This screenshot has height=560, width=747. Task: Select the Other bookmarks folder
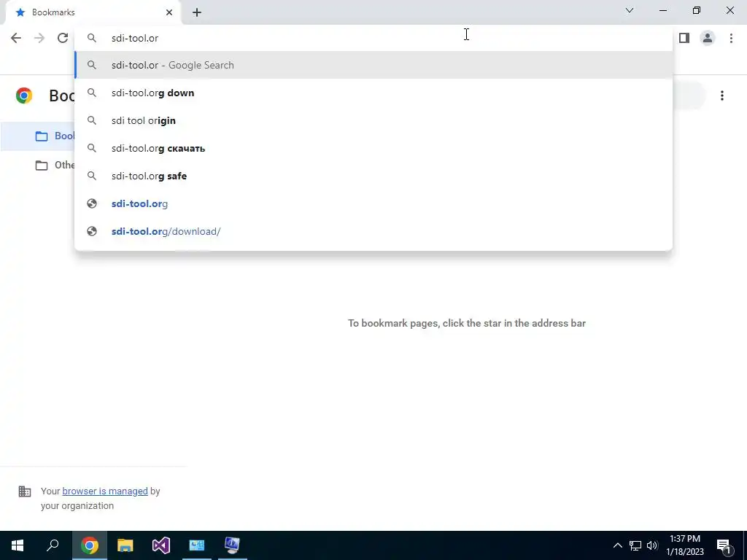38,166
